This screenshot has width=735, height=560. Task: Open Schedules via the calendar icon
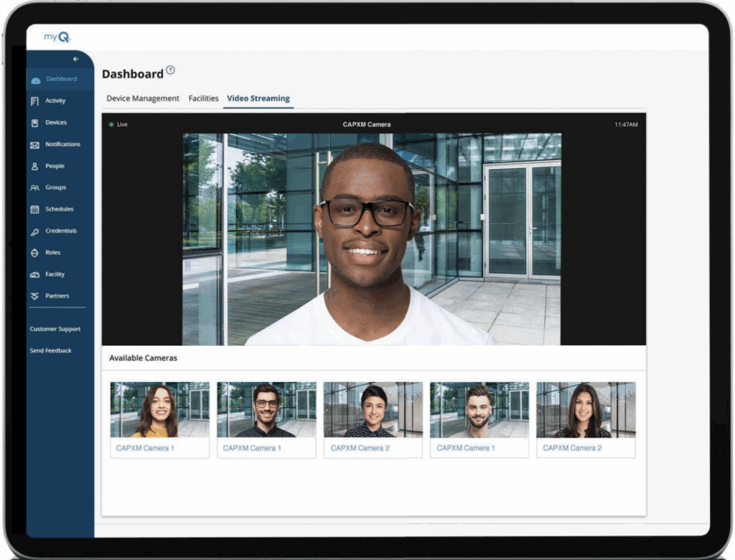(x=34, y=210)
